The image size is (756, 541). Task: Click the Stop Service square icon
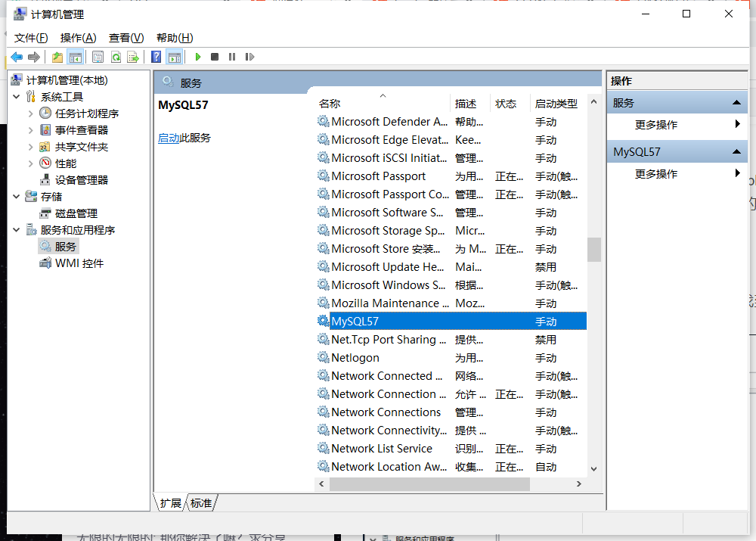click(215, 57)
